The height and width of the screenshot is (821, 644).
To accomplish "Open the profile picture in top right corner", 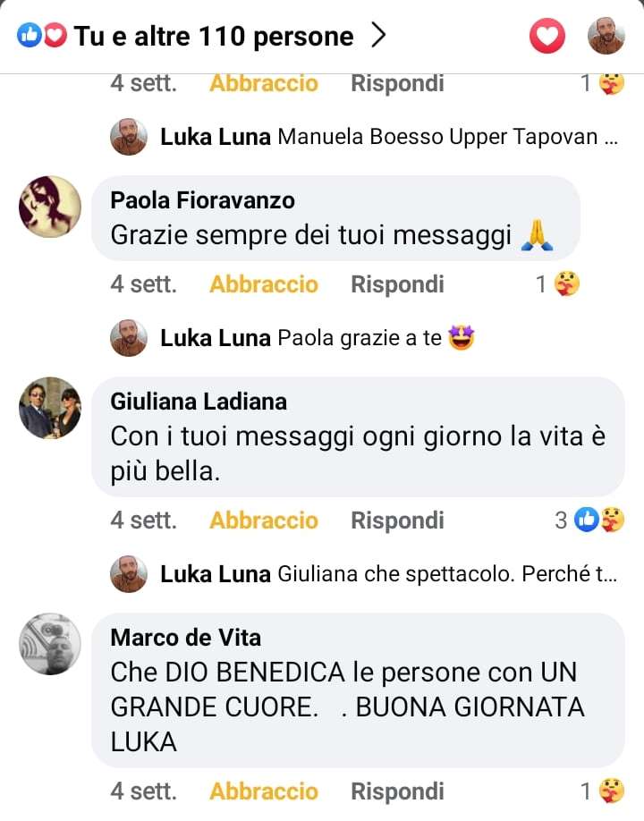I will click(x=606, y=36).
